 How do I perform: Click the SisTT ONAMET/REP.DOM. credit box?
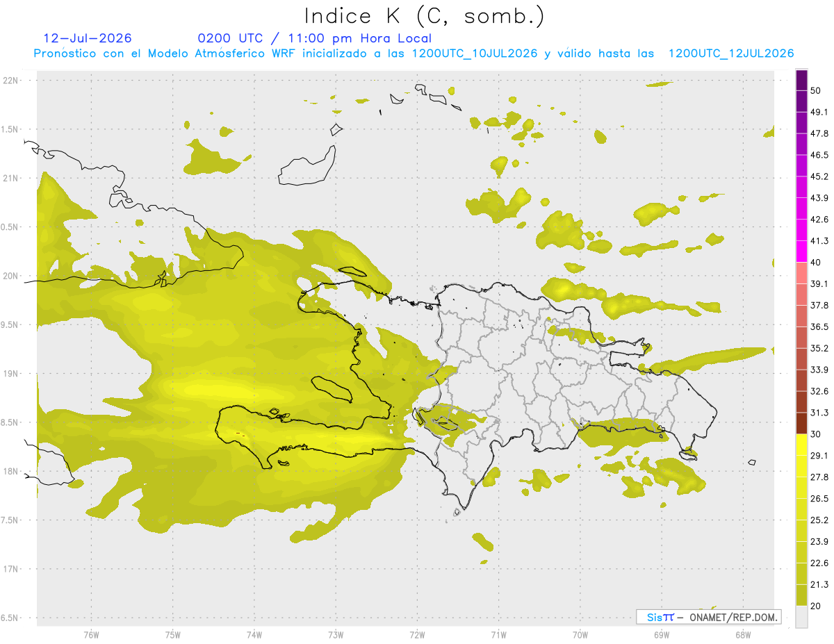point(709,617)
